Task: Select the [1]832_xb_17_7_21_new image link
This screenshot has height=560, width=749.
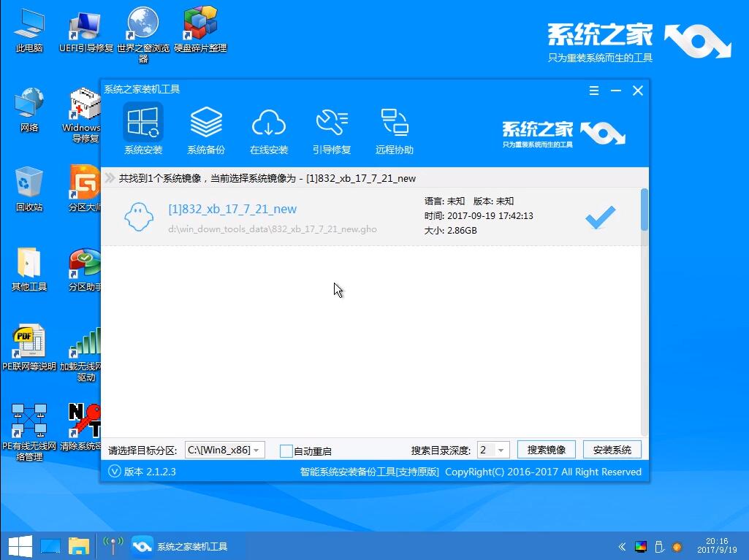Action: (232, 209)
